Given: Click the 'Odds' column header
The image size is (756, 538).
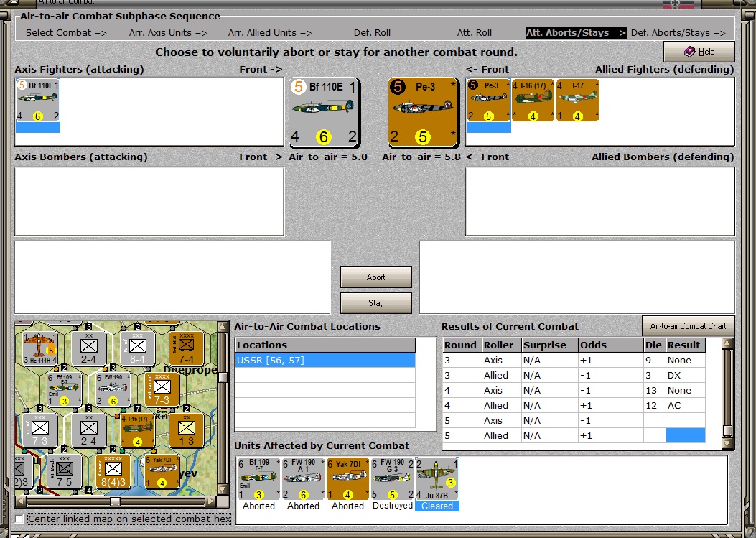Looking at the screenshot, I should [611, 345].
